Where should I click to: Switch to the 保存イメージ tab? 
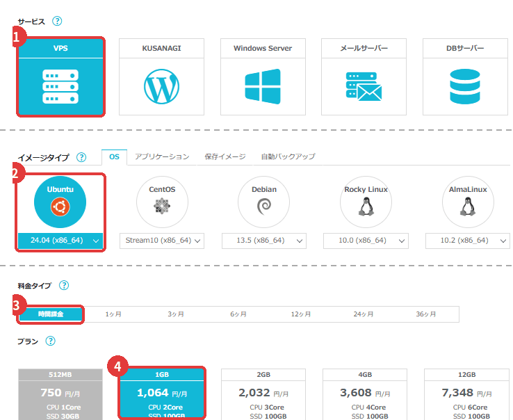coord(225,156)
